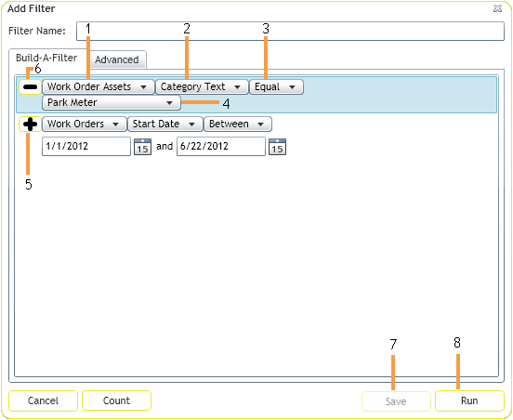Image resolution: width=513 pixels, height=420 pixels.
Task: Open calendar picker next to 6/22/2012
Action: tap(278, 147)
